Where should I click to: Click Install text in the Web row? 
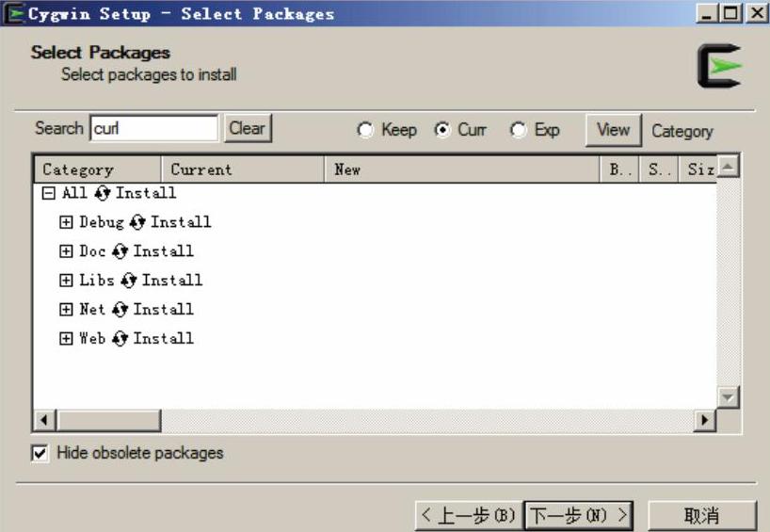coord(164,338)
